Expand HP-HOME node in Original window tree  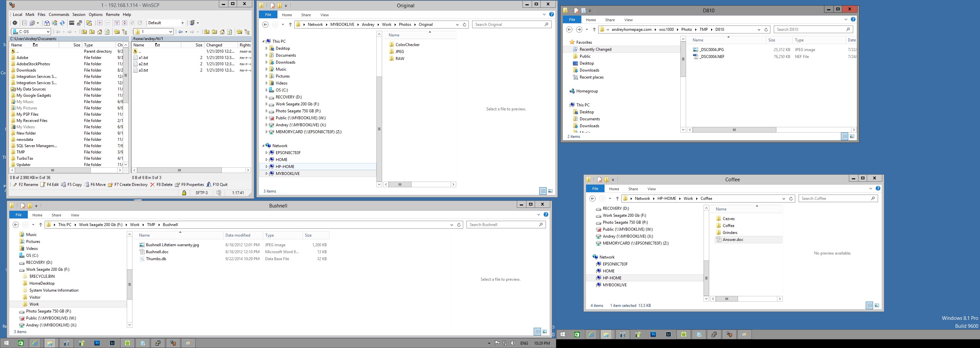(x=266, y=167)
